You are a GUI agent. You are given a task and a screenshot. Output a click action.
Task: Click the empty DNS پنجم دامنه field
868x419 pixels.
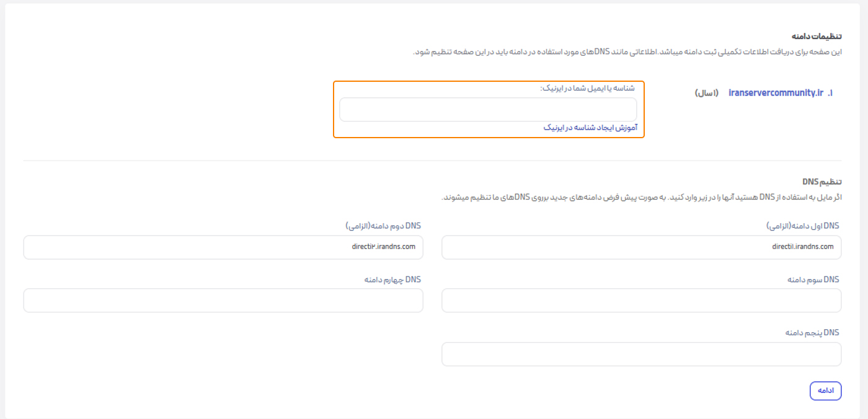coord(640,353)
